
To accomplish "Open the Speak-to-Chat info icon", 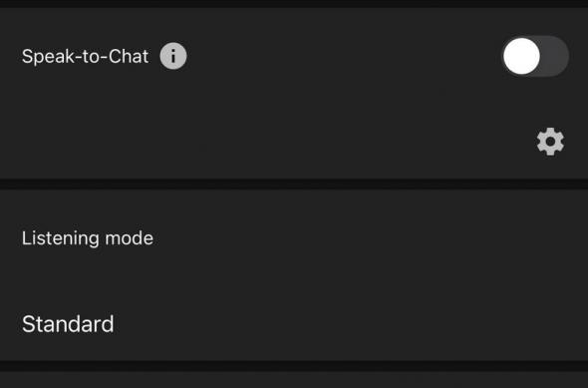I will (173, 56).
